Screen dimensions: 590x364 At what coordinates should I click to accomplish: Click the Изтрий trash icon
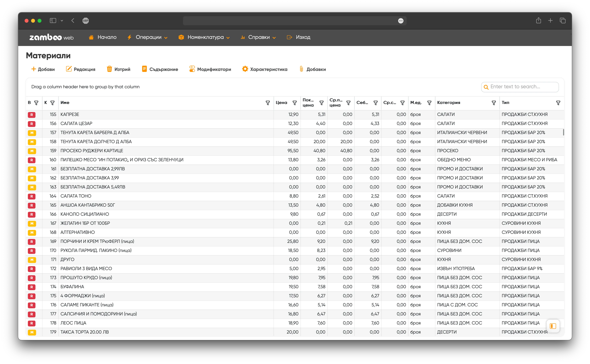[109, 69]
